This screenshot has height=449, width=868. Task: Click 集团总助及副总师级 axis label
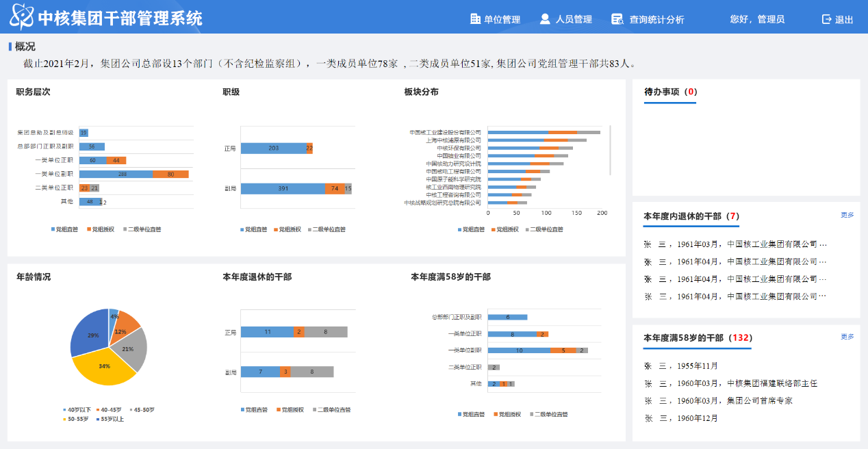point(45,132)
